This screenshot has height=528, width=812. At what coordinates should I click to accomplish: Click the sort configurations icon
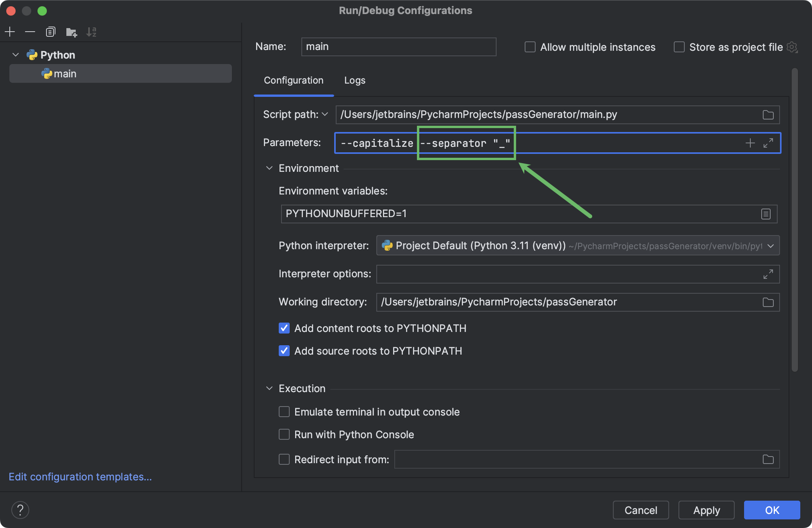point(92,32)
